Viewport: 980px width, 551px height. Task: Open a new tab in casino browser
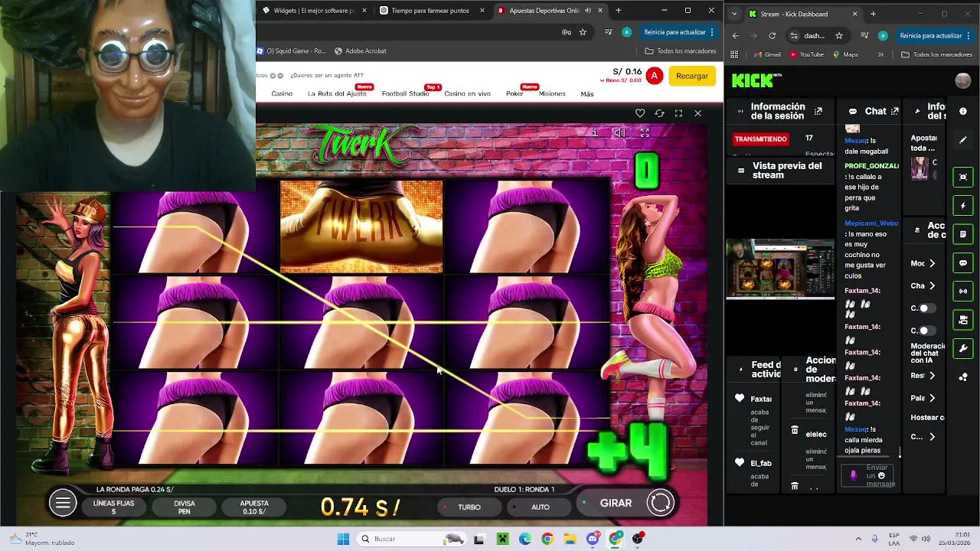(619, 11)
